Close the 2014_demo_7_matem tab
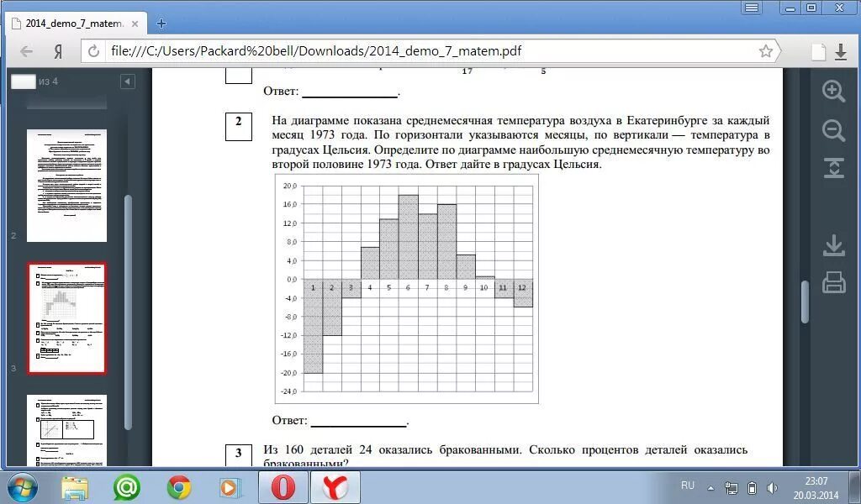Viewport: 861px width, 504px height. click(135, 24)
